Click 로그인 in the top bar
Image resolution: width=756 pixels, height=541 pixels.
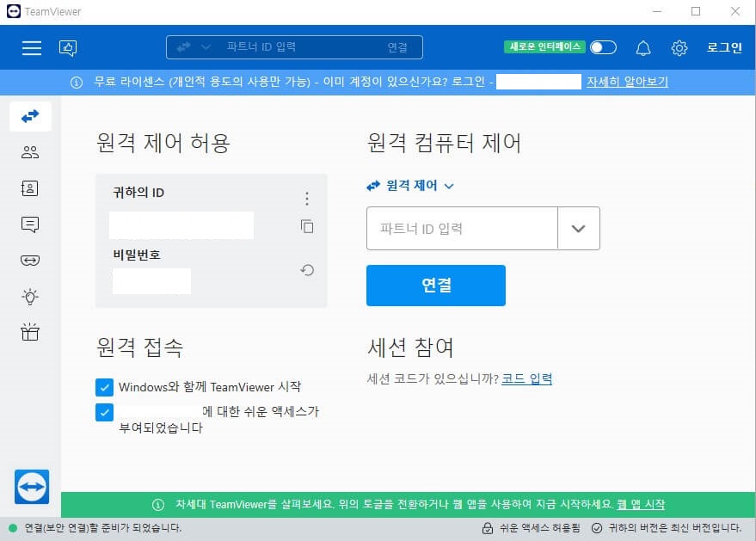click(x=724, y=47)
